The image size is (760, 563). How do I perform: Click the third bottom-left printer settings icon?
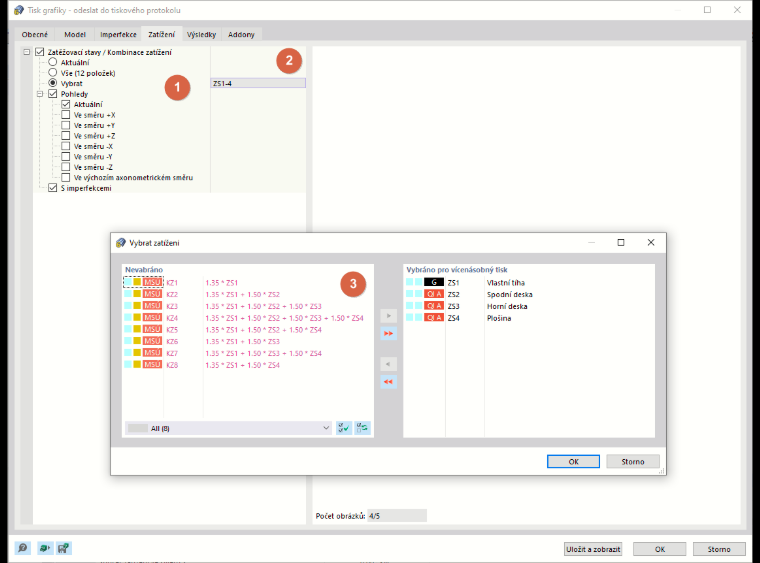click(63, 548)
